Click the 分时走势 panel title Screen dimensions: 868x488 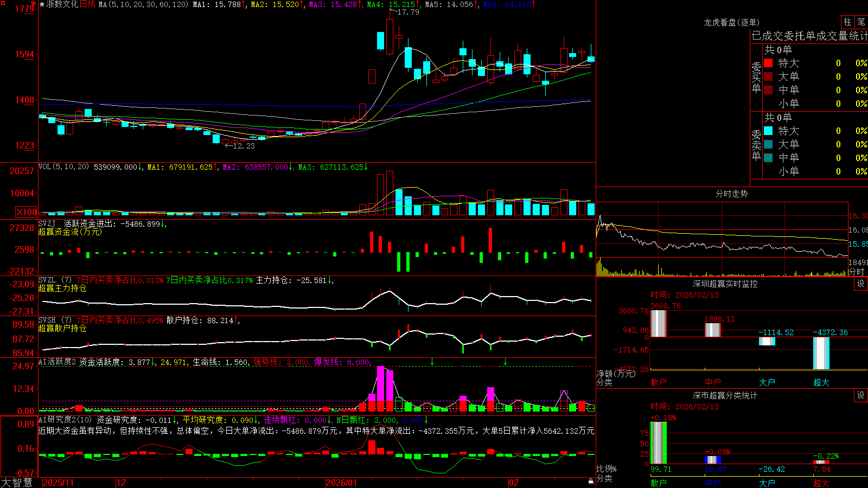coord(731,194)
